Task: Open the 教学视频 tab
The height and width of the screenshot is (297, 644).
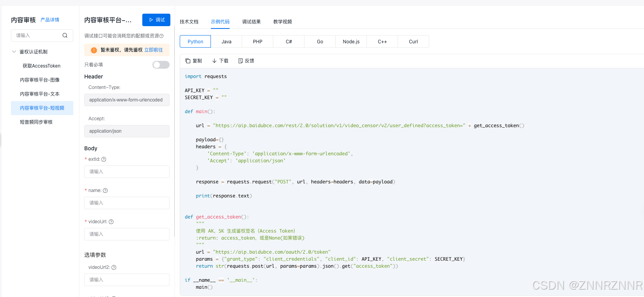Action: point(283,22)
